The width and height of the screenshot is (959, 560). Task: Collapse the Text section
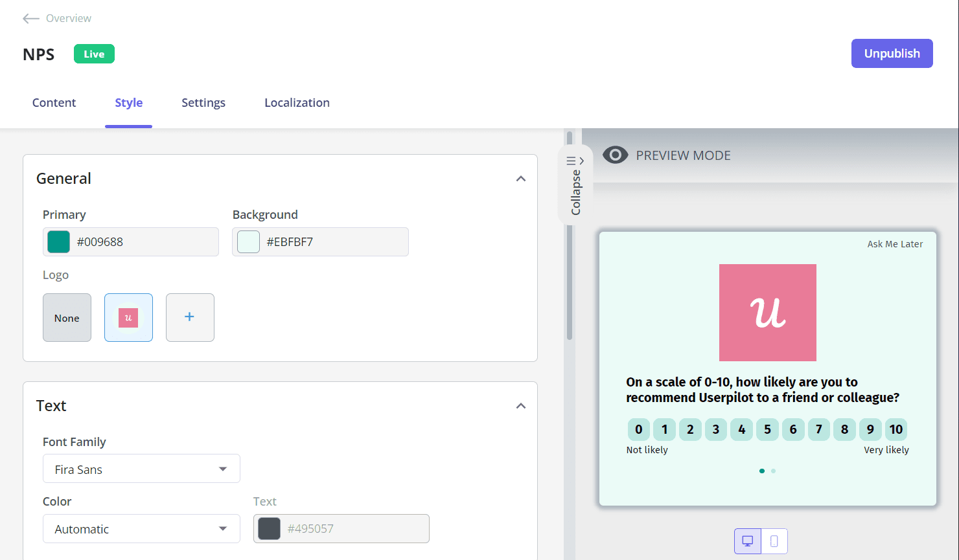(x=521, y=406)
